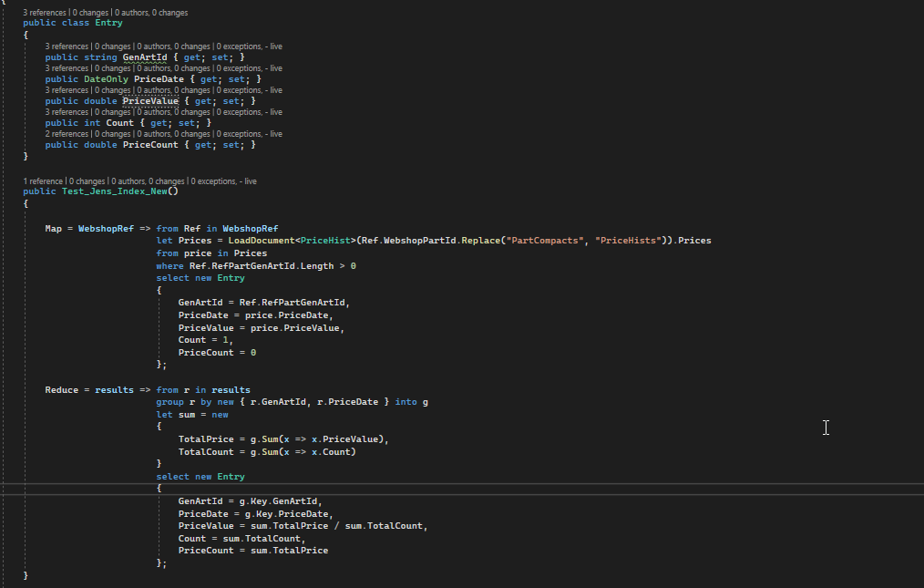The height and width of the screenshot is (588, 924).
Task: Select the Map lambda identifier
Action: [x=53, y=228]
